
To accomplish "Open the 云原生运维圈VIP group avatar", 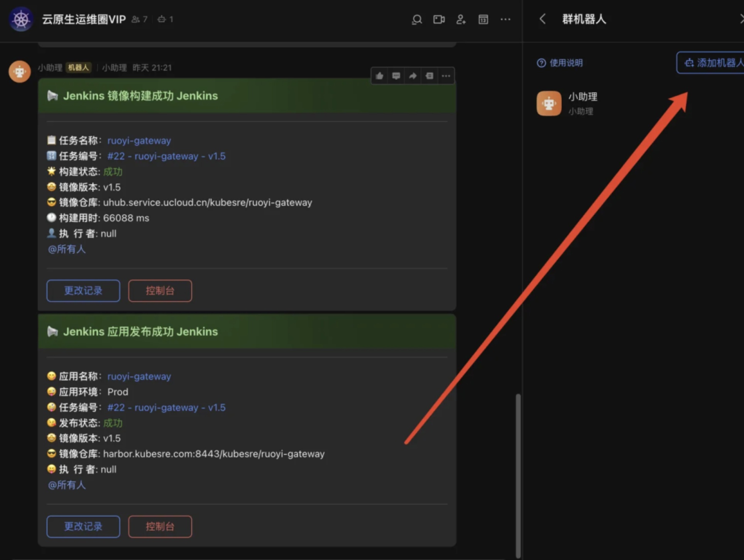I will tap(21, 19).
